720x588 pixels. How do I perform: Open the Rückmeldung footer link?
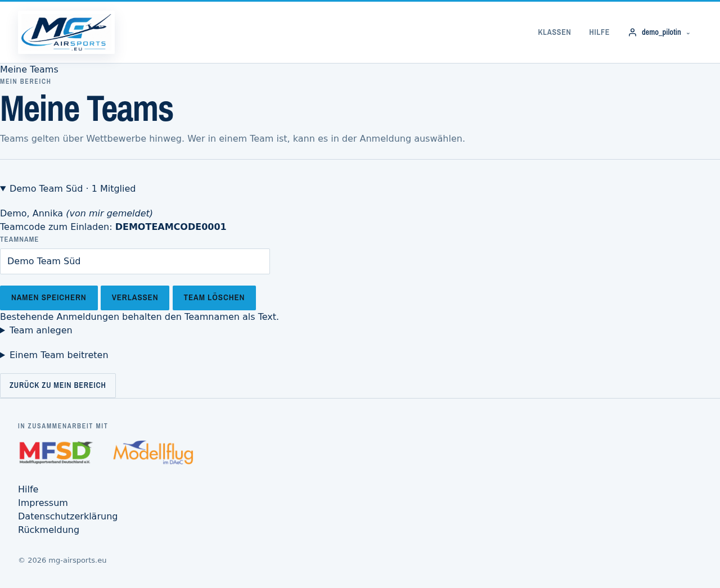point(48,530)
